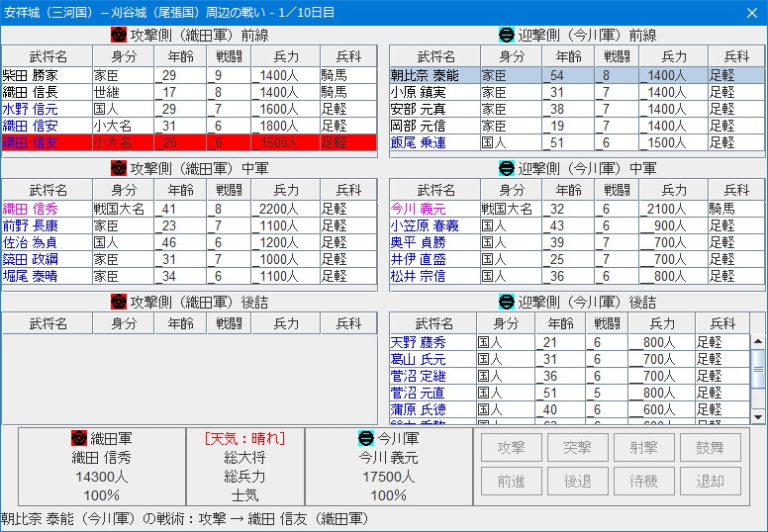Click the Imagawa crest beside 迎撃側 中軍 title
This screenshot has width=768, height=532.
pyautogui.click(x=506, y=169)
